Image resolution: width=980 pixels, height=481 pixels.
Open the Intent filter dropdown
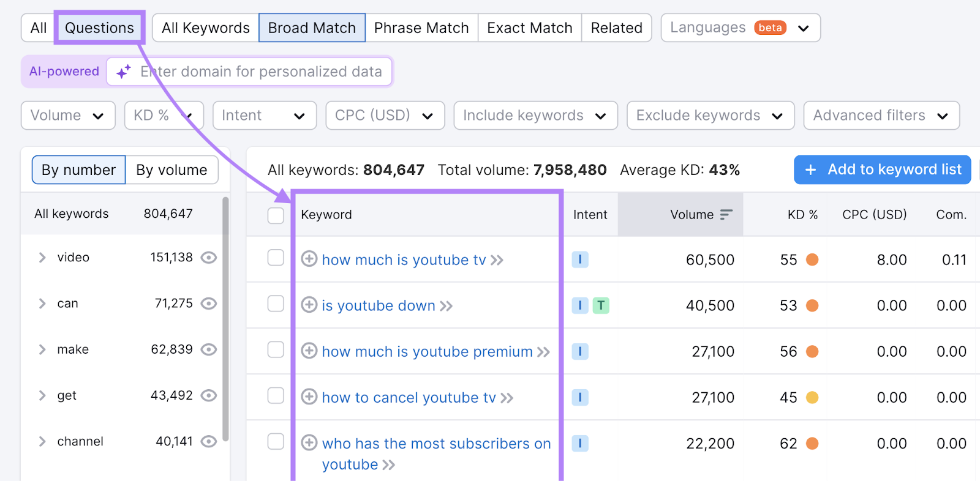(265, 115)
